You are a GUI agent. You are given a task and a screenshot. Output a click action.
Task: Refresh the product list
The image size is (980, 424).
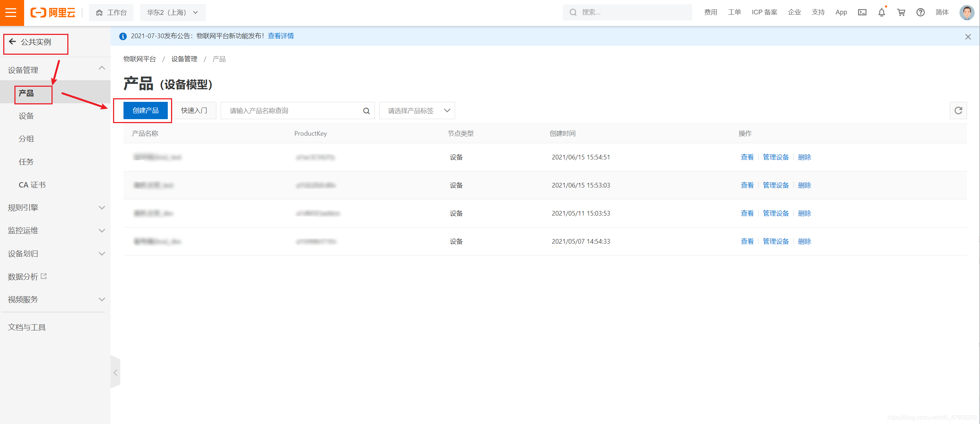click(x=958, y=110)
